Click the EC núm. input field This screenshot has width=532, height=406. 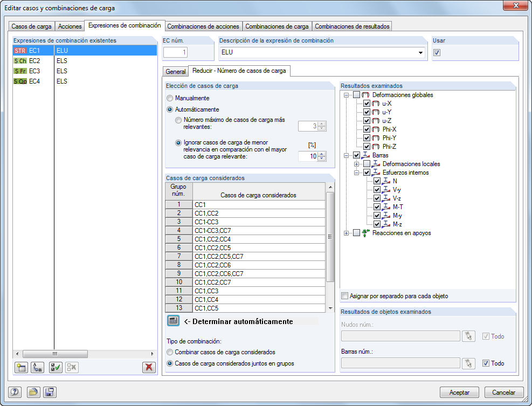pyautogui.click(x=175, y=52)
